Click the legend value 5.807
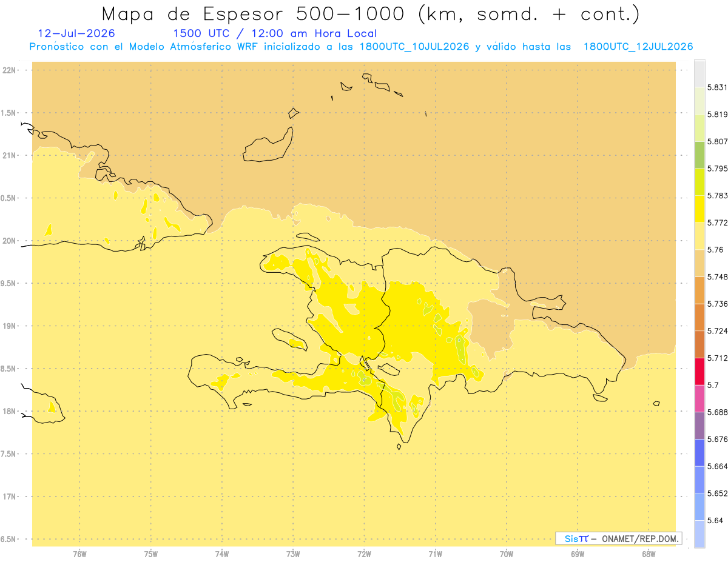The image size is (728, 562). 717,141
